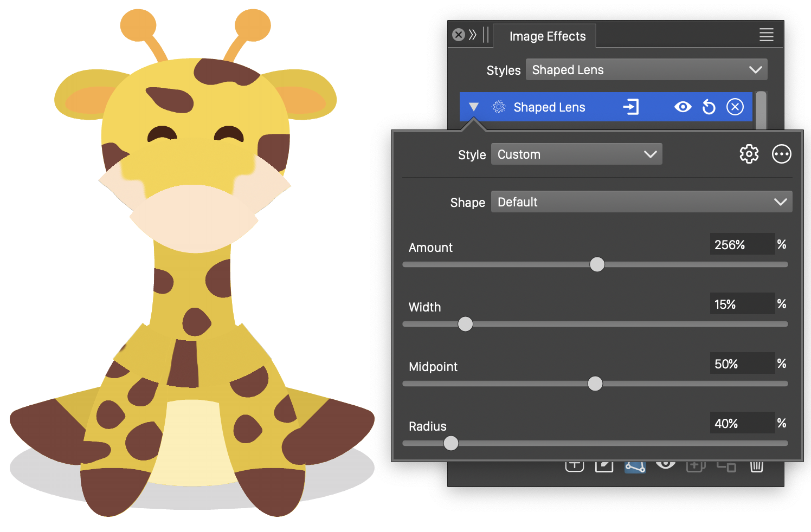This screenshot has height=532, width=811.
Task: Click the add effect plus icon
Action: [574, 466]
